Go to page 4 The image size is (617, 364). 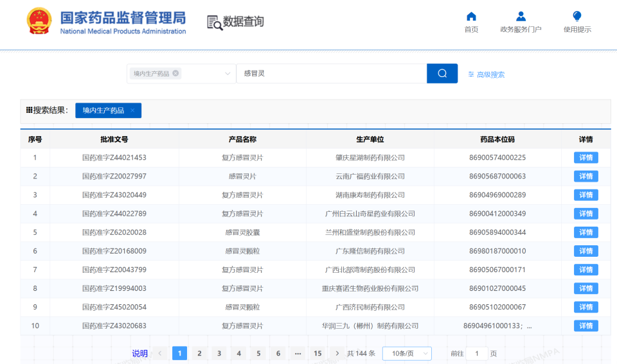point(239,353)
